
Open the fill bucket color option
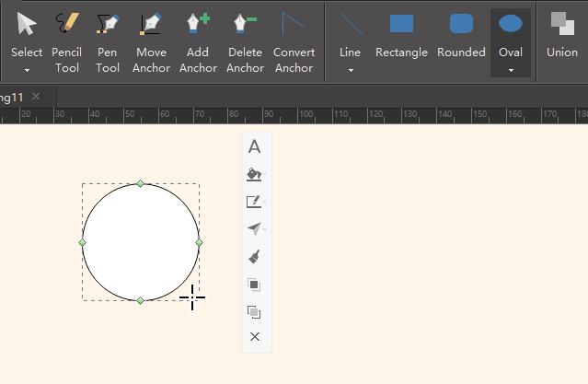point(255,174)
